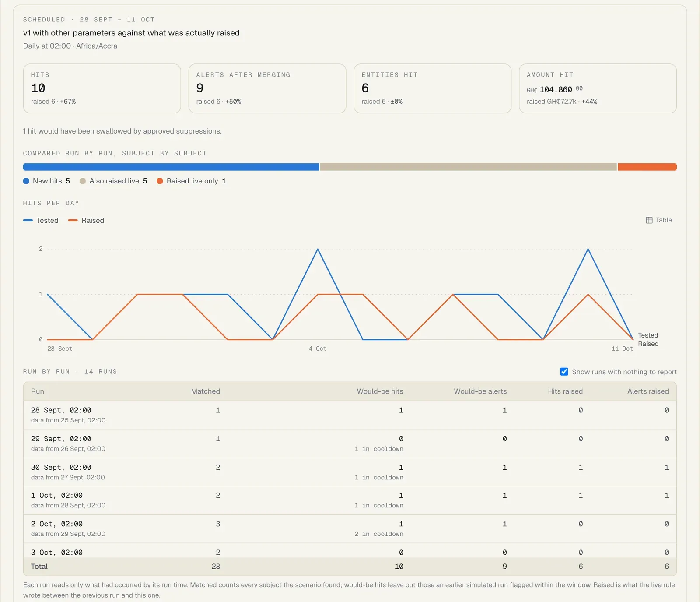700x602 pixels.
Task: Toggle the Tested series legend
Action: (41, 220)
